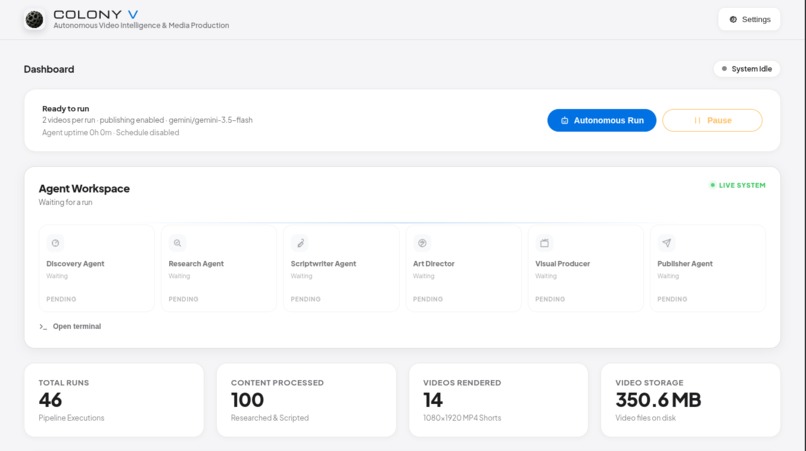The image size is (806, 451).
Task: Pause the pipeline
Action: (712, 120)
